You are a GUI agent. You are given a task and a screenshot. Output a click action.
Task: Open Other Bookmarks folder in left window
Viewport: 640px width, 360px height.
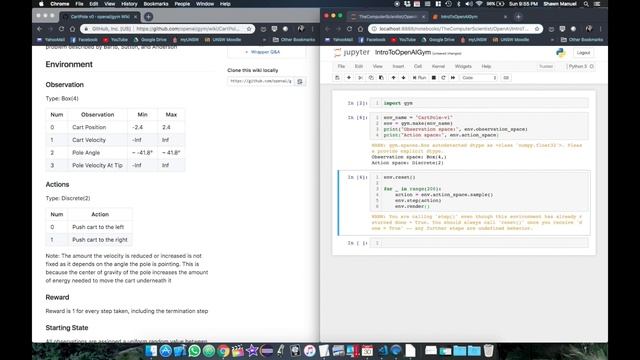coord(294,40)
